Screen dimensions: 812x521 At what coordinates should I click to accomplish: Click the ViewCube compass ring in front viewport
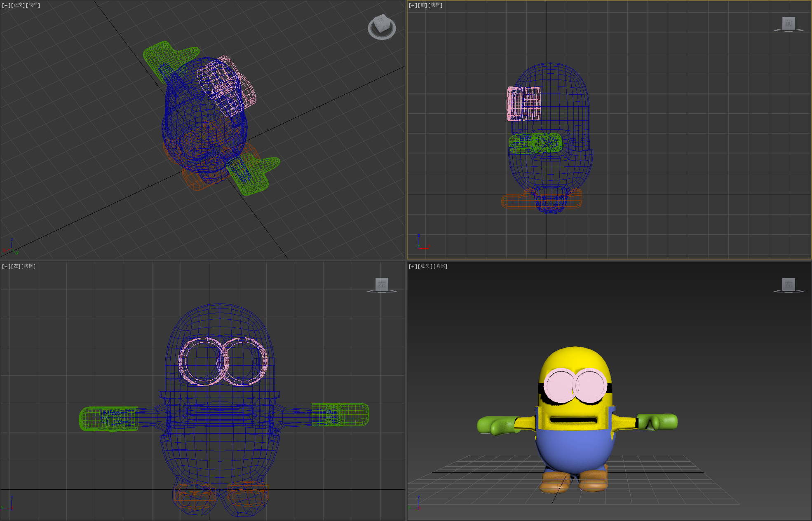[789, 30]
